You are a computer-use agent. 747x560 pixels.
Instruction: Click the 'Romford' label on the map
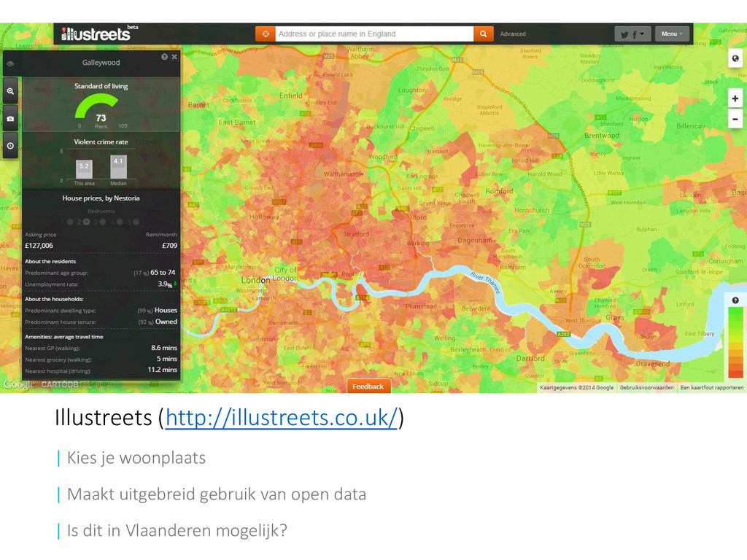pyautogui.click(x=499, y=191)
